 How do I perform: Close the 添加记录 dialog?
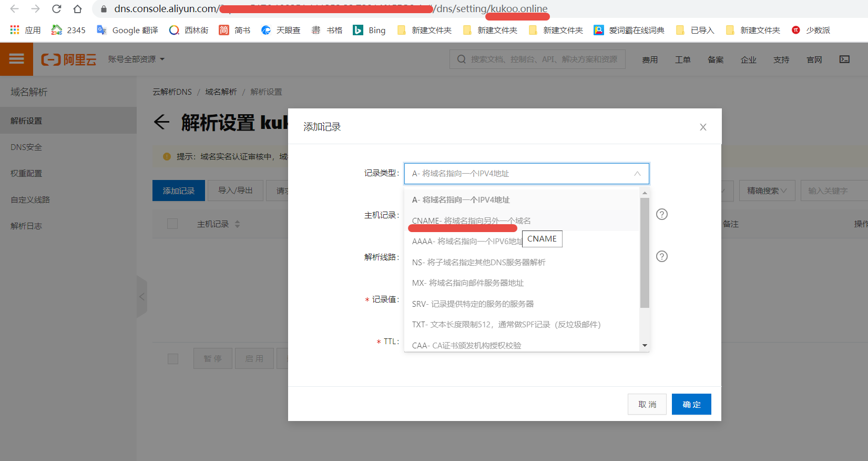(703, 127)
